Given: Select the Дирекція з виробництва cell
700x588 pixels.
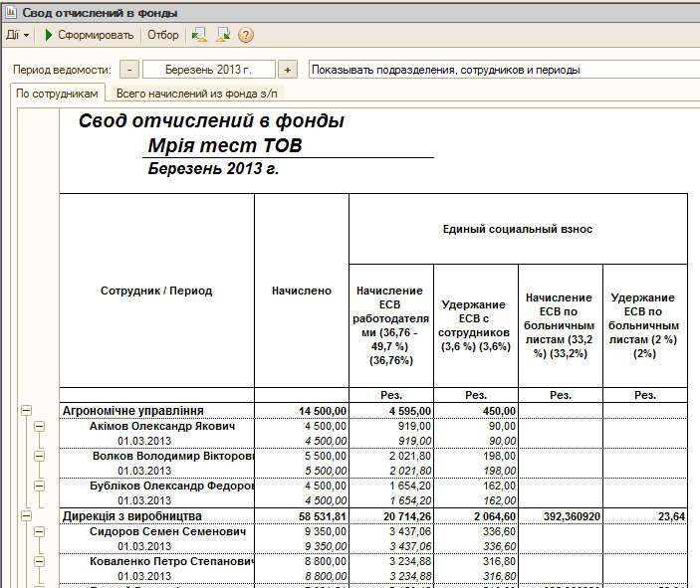Looking at the screenshot, I should (156, 516).
